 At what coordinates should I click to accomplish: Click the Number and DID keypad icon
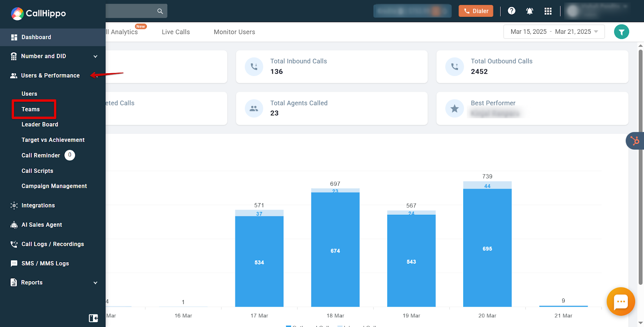coord(14,56)
